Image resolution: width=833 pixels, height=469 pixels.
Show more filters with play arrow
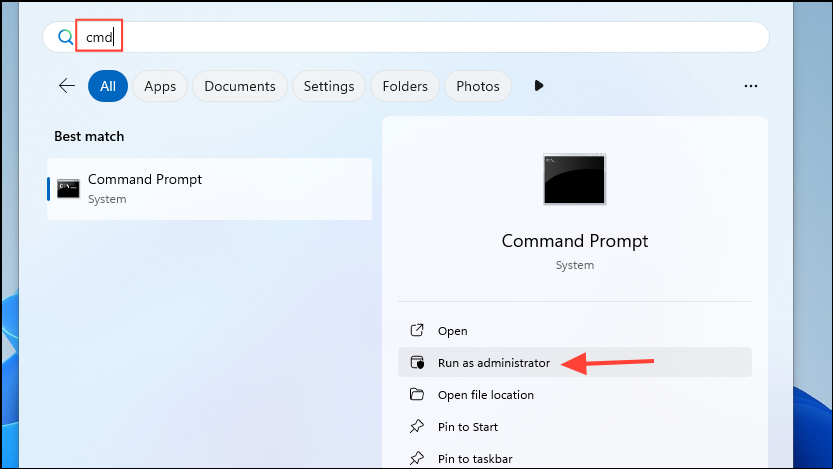tap(539, 86)
